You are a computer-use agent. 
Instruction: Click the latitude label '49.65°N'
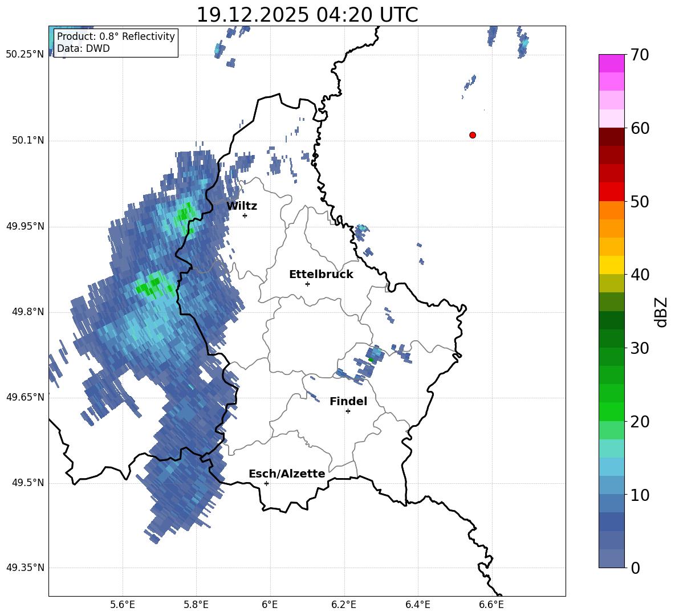pyautogui.click(x=25, y=397)
